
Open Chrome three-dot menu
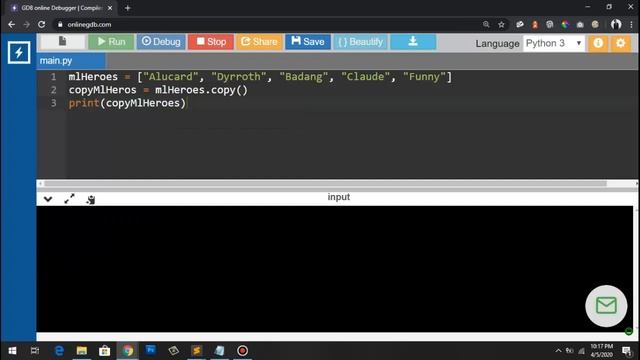pyautogui.click(x=631, y=24)
